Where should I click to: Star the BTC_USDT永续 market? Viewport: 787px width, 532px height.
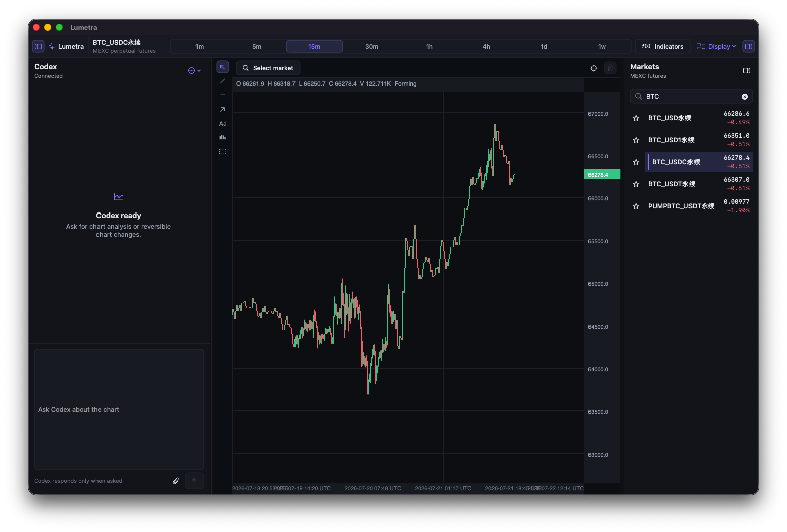[636, 184]
